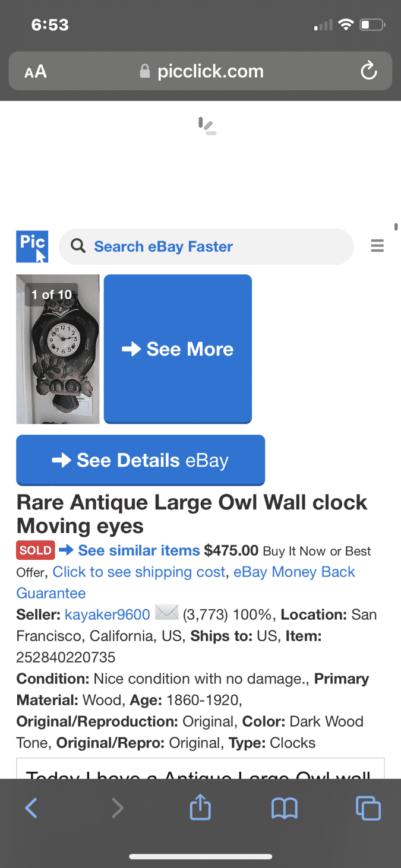The width and height of the screenshot is (401, 868).
Task: Open the owl clock photo thumbnail
Action: click(58, 349)
